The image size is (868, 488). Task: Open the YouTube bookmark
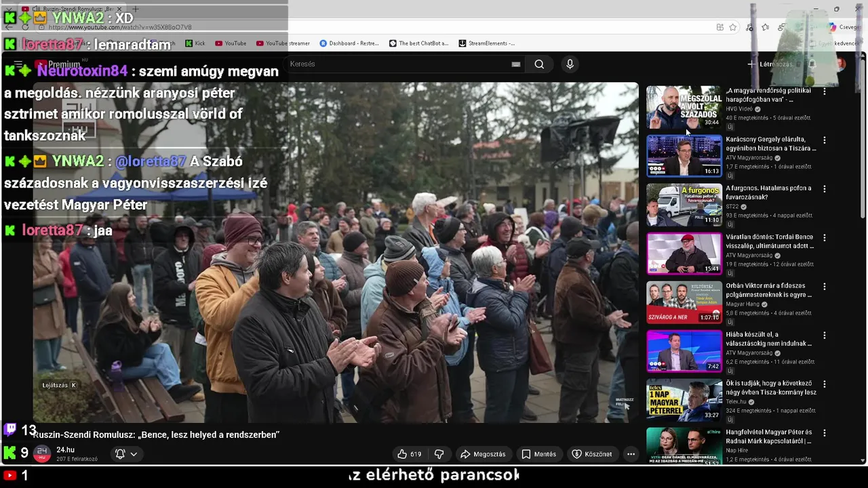click(x=231, y=43)
